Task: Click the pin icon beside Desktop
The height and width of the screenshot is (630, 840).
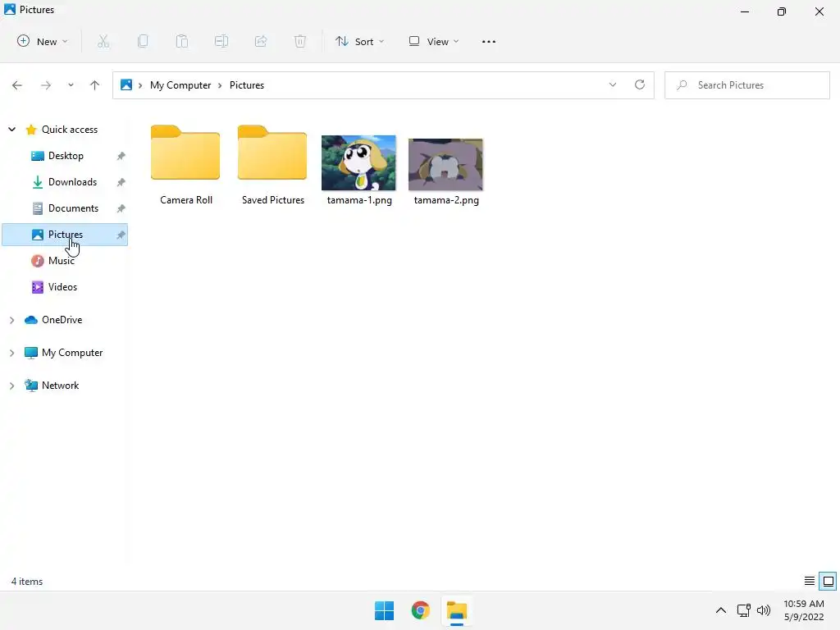Action: click(x=121, y=156)
